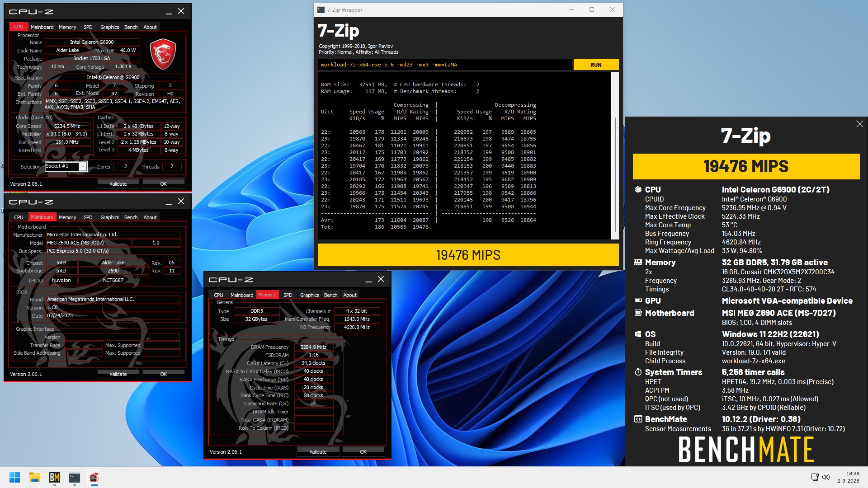
Task: Click the 7-Zip Wrapper title bar icon
Action: point(321,9)
